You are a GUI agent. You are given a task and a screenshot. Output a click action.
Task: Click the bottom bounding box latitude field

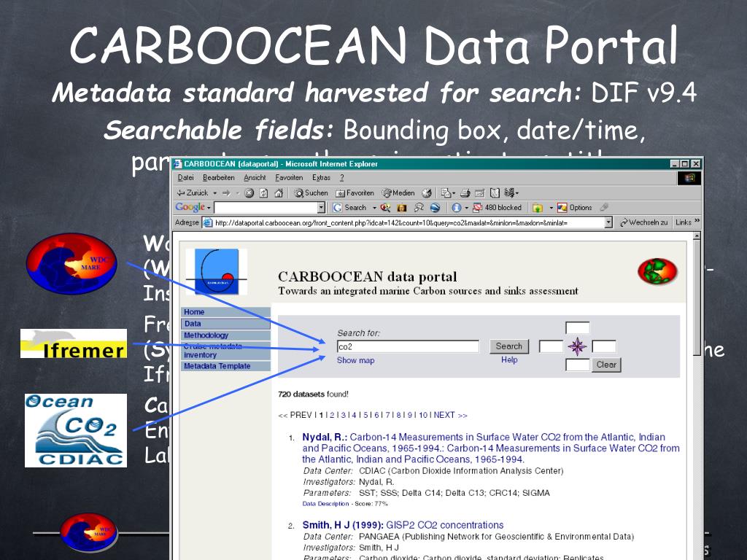(578, 365)
